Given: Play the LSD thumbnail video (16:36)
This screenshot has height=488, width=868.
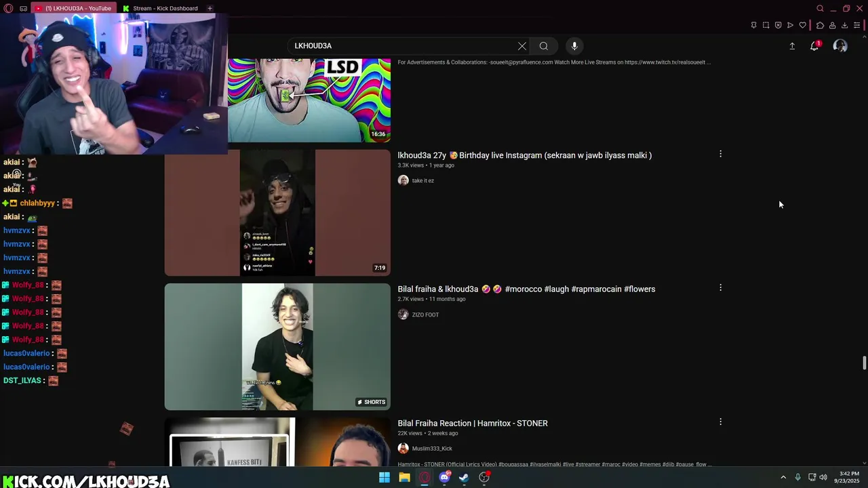Looking at the screenshot, I should click(x=309, y=100).
